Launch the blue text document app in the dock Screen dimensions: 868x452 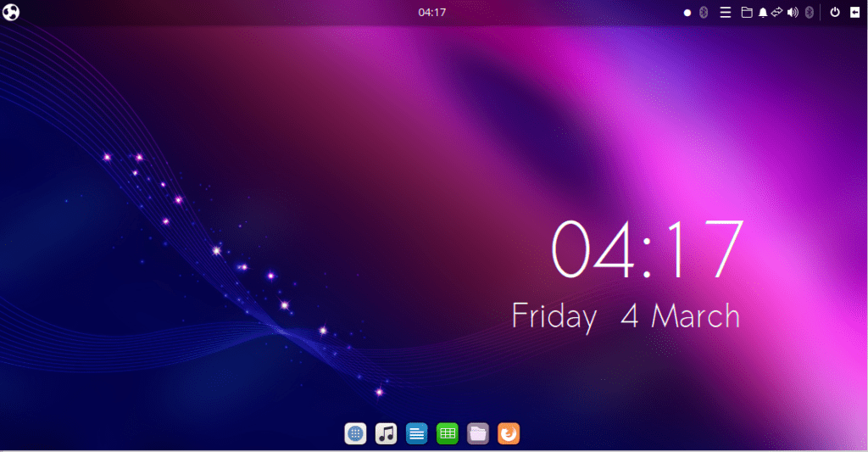pyautogui.click(x=416, y=433)
